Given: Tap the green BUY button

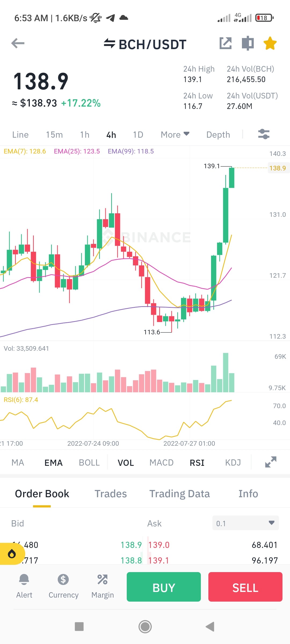Looking at the screenshot, I should click(164, 587).
